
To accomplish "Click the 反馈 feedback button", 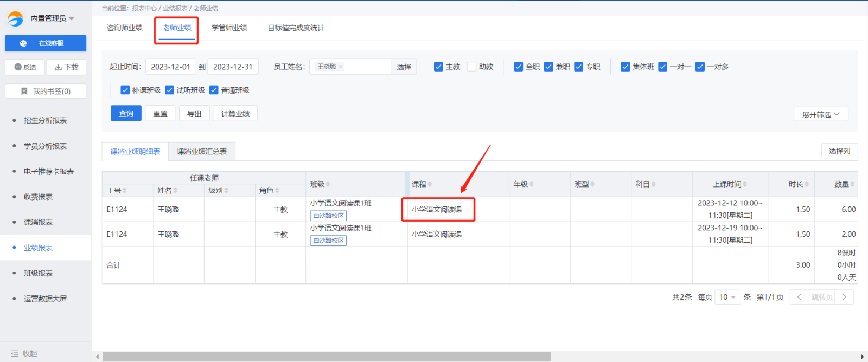I will pos(25,67).
